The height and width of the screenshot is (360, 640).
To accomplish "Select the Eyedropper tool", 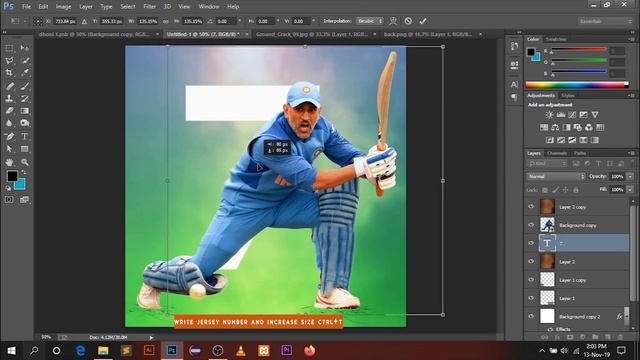I will coord(24,73).
